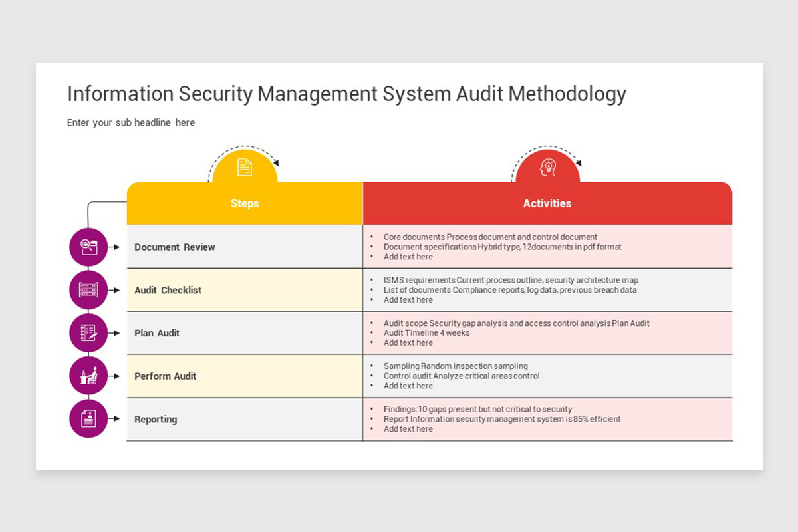Select the Reporting step label

pos(156,420)
